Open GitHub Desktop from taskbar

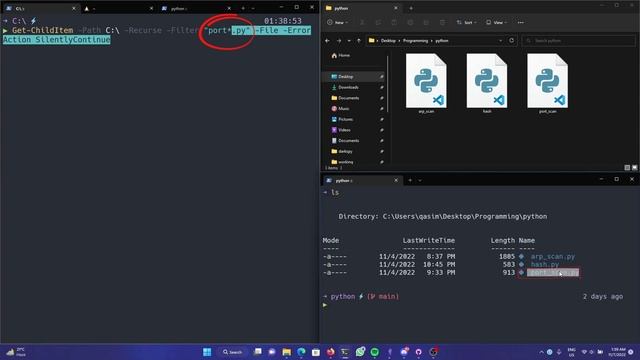(418, 352)
